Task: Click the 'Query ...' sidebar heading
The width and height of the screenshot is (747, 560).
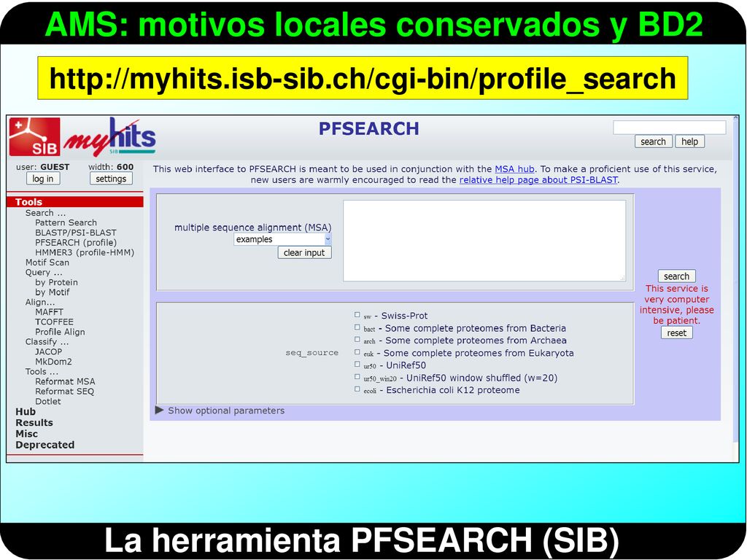Action: (44, 273)
